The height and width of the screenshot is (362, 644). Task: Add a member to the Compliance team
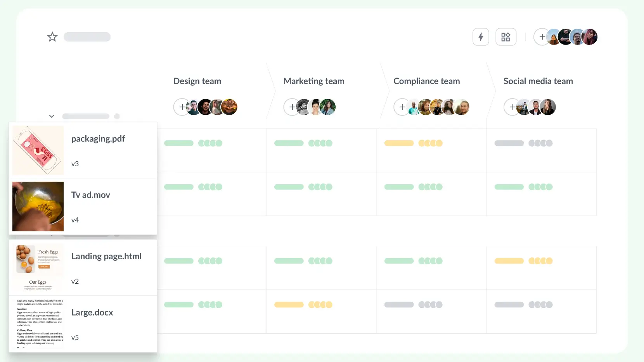[402, 107]
